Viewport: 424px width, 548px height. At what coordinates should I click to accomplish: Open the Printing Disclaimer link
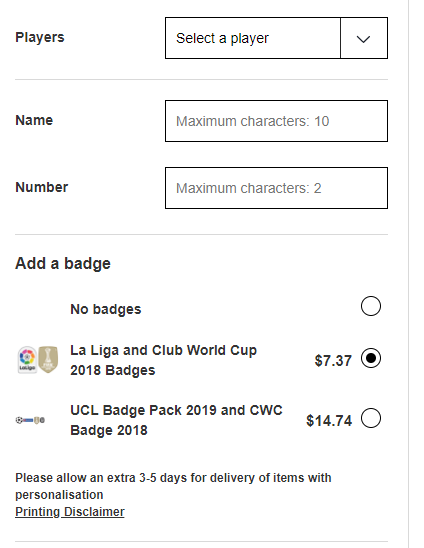[x=70, y=512]
